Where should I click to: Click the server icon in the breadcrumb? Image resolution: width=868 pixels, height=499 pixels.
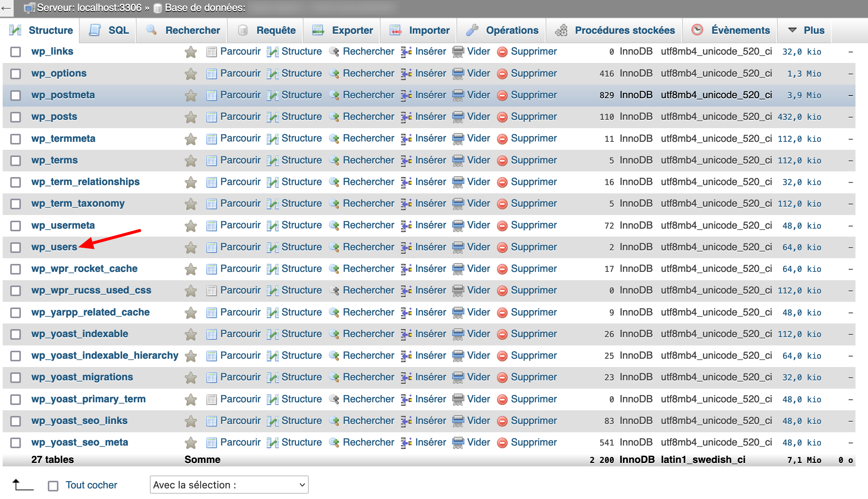(29, 8)
